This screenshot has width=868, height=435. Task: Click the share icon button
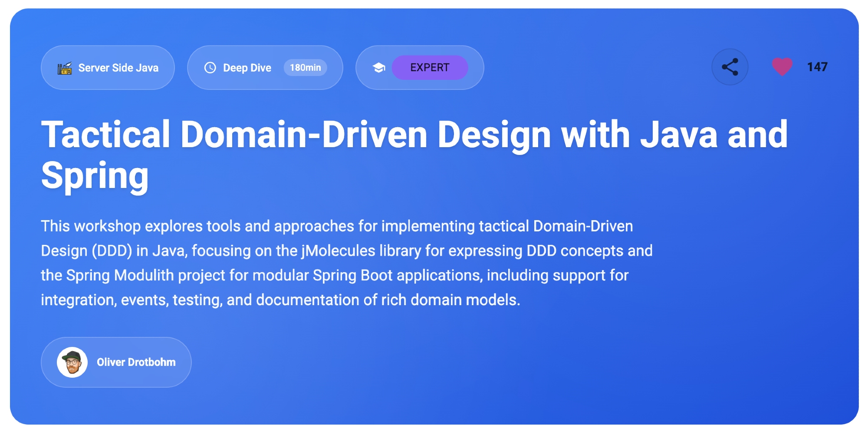(730, 67)
